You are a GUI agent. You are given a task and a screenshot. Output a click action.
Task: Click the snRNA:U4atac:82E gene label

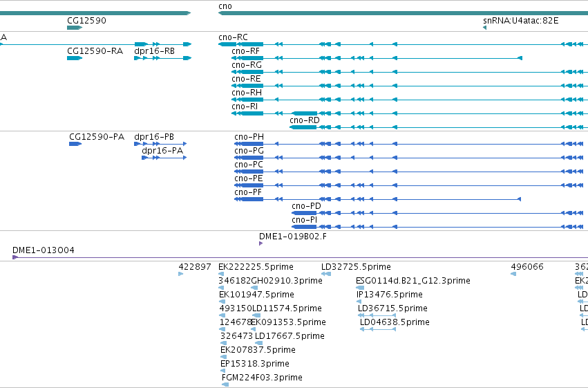tap(520, 20)
